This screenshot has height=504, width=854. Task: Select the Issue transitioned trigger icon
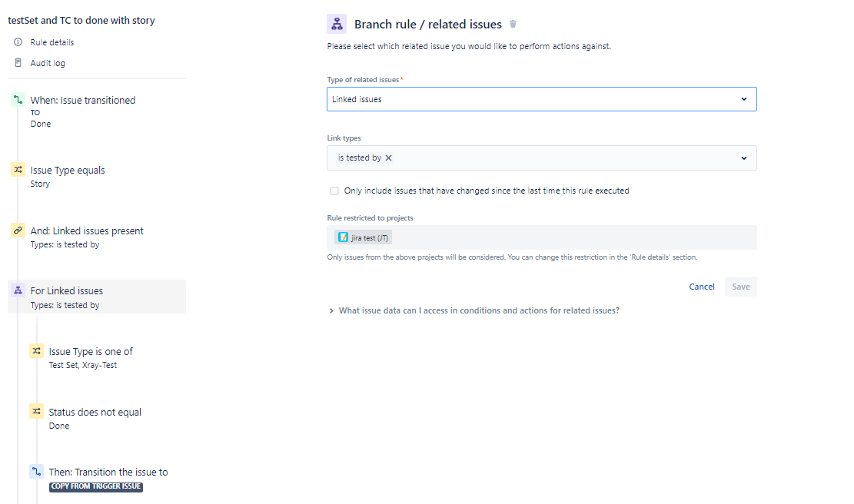[18, 100]
